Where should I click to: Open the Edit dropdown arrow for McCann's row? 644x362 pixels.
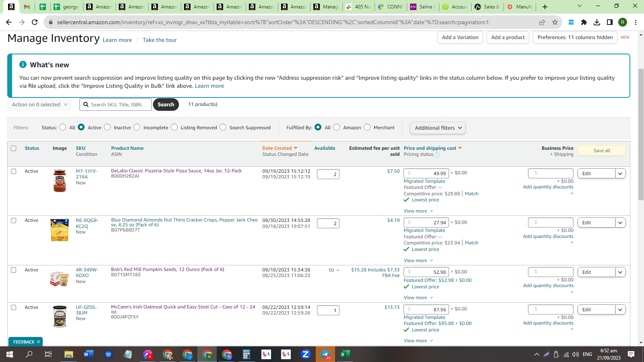point(621,310)
